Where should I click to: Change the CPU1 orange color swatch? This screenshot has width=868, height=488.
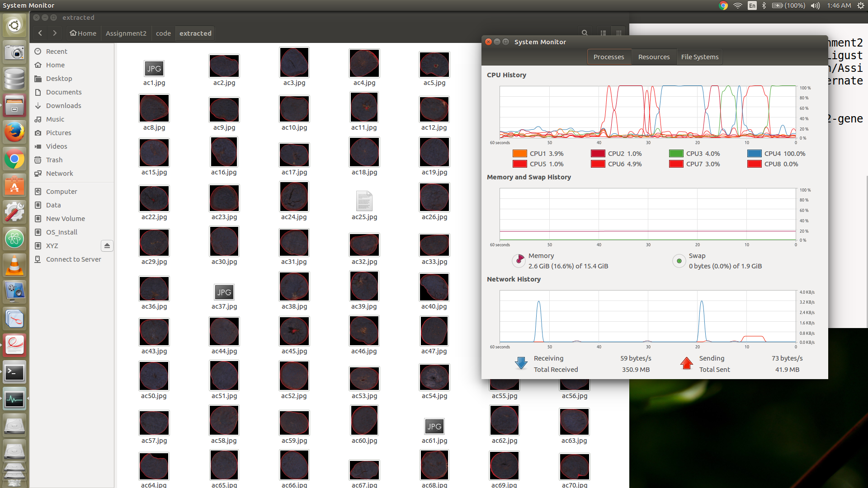point(519,154)
